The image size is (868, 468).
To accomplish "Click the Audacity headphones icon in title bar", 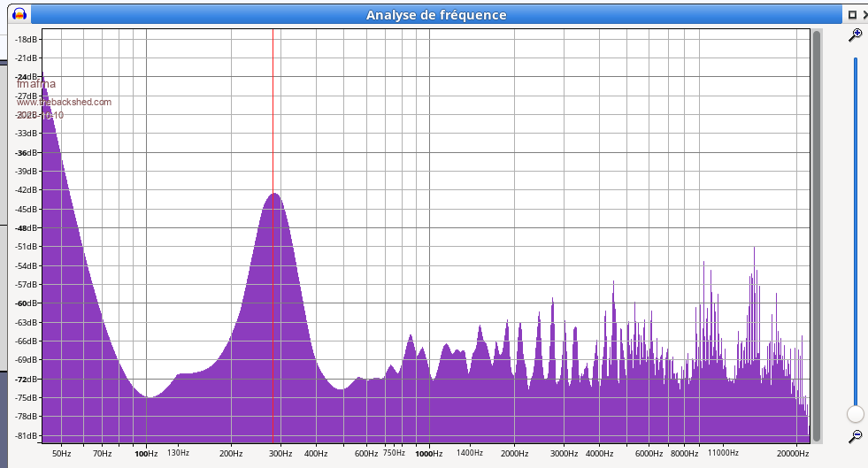I will (19, 14).
